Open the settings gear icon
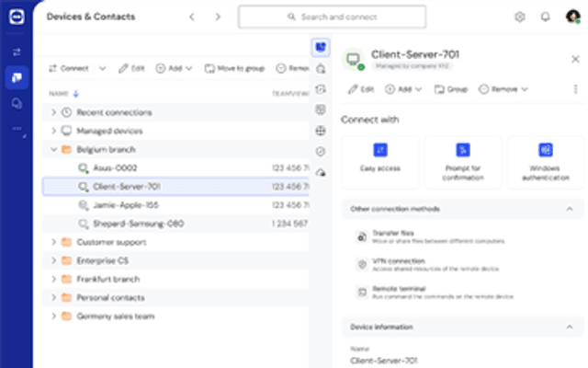The image size is (588, 368). (x=519, y=17)
